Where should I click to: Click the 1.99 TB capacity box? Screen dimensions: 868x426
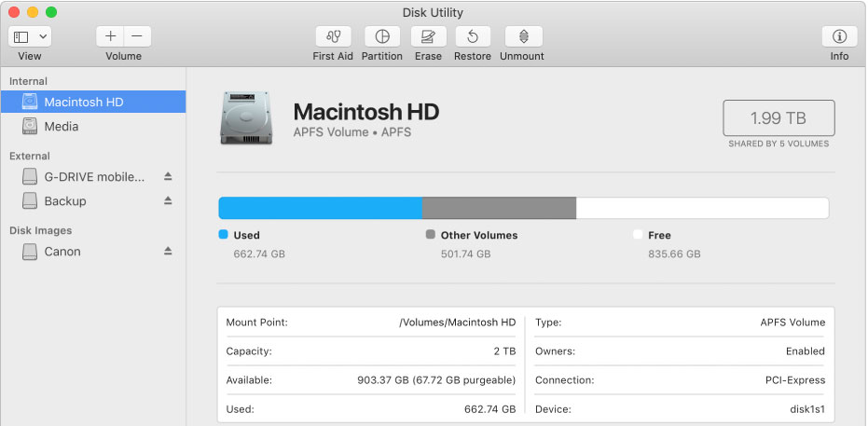778,117
